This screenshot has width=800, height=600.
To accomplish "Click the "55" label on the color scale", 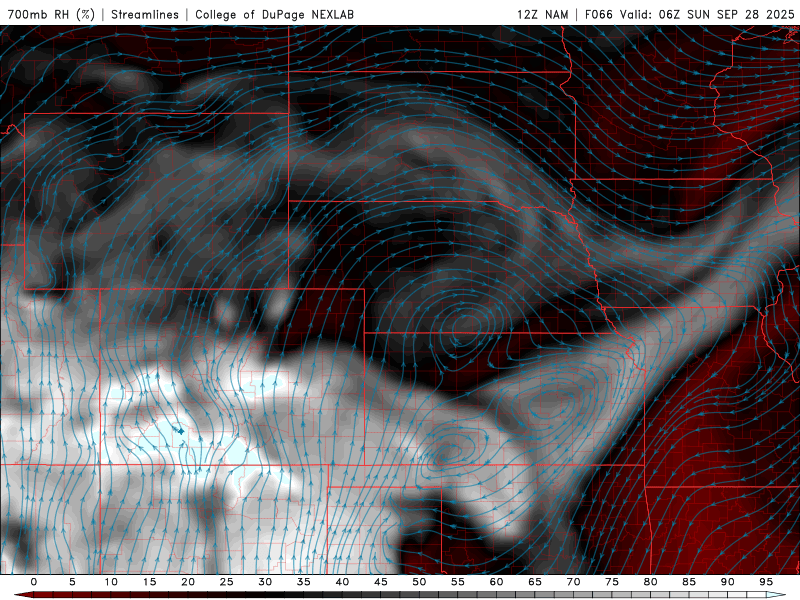I will (458, 582).
